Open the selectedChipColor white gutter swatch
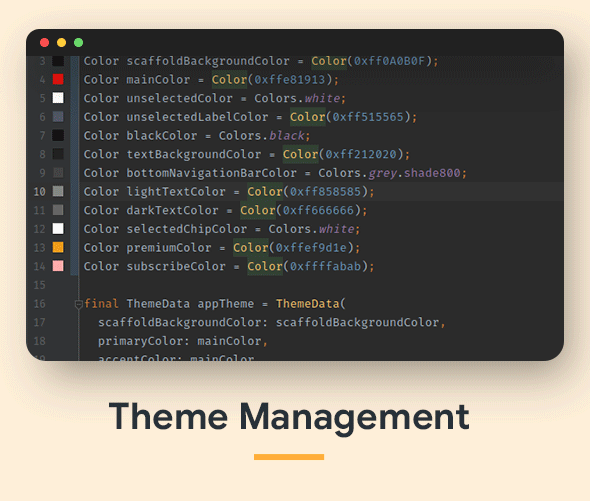590x501 pixels. [58, 229]
